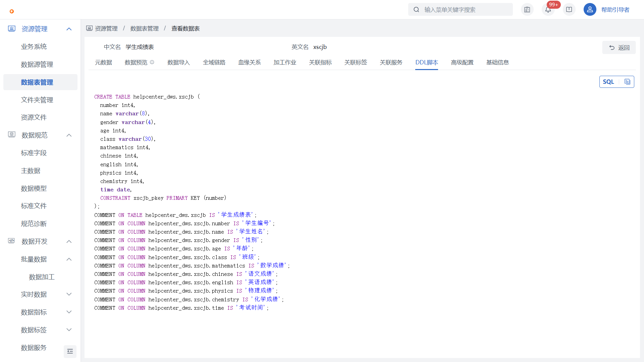
Task: Click the task list clipboard icon
Action: click(x=527, y=10)
